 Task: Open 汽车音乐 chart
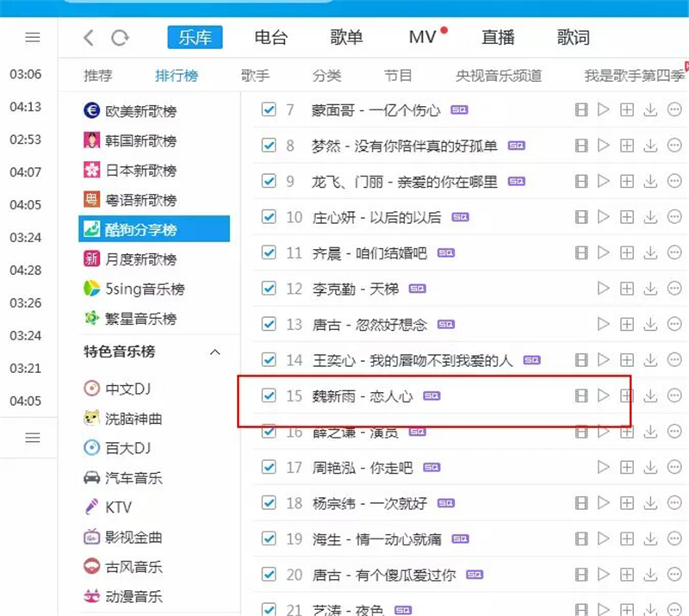[x=122, y=478]
